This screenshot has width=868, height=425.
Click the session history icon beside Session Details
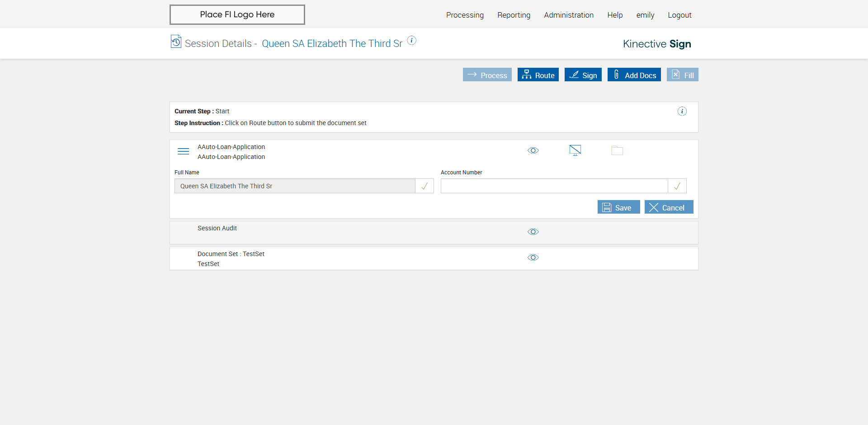coord(176,42)
